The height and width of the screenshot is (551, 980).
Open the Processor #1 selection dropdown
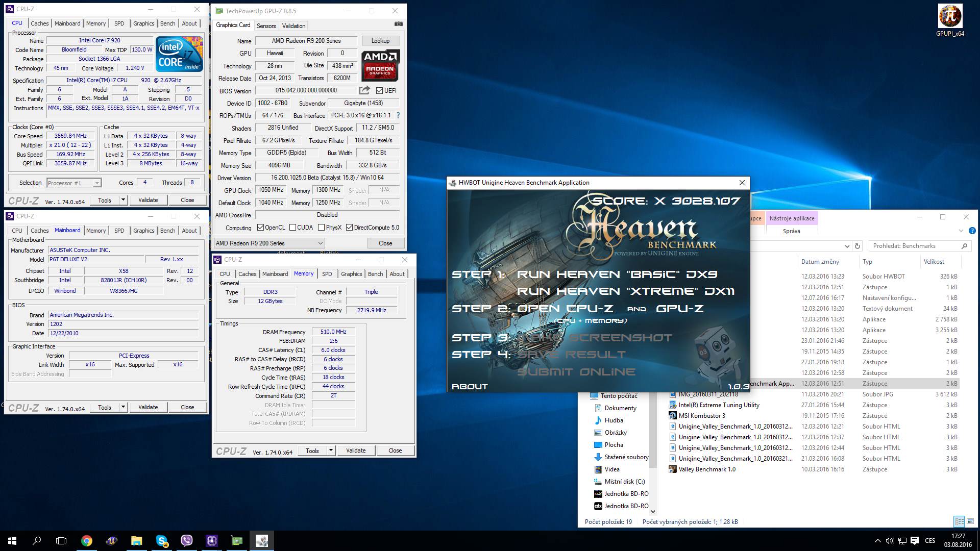[74, 183]
